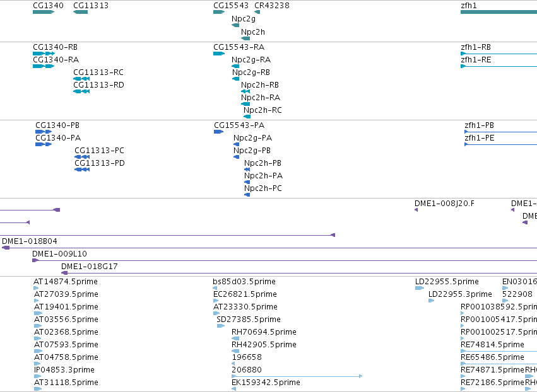Click protein Npc2g-PB
Screen dimensions: 537x392
coord(252,151)
